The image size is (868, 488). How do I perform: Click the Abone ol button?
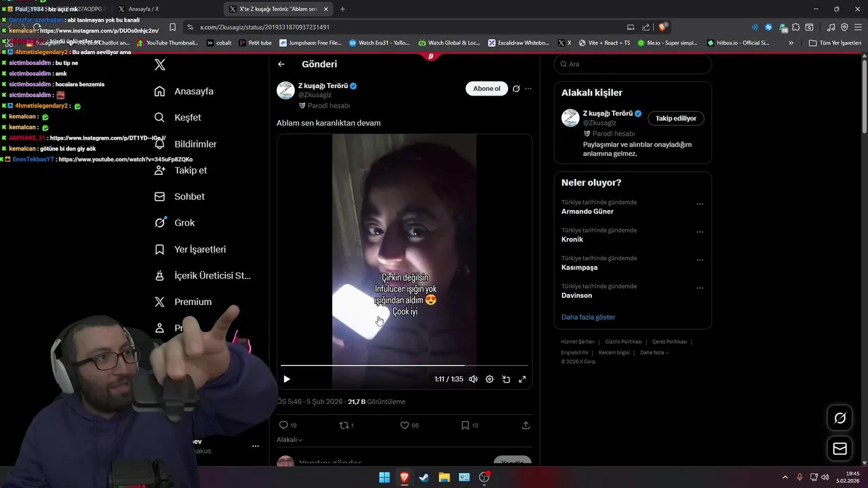pyautogui.click(x=486, y=89)
